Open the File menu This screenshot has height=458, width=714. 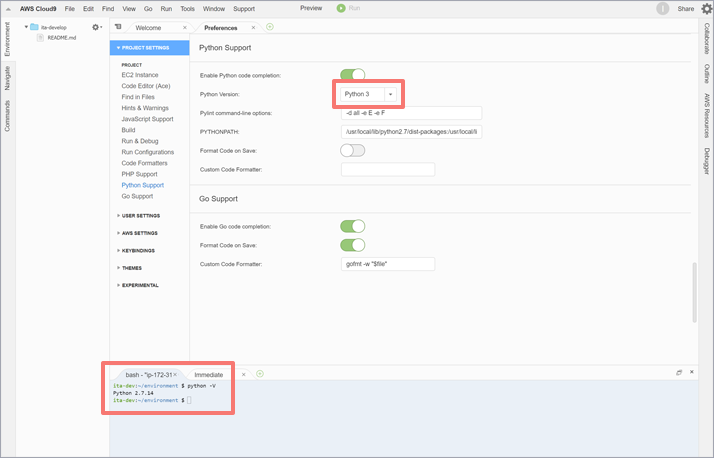pyautogui.click(x=70, y=9)
